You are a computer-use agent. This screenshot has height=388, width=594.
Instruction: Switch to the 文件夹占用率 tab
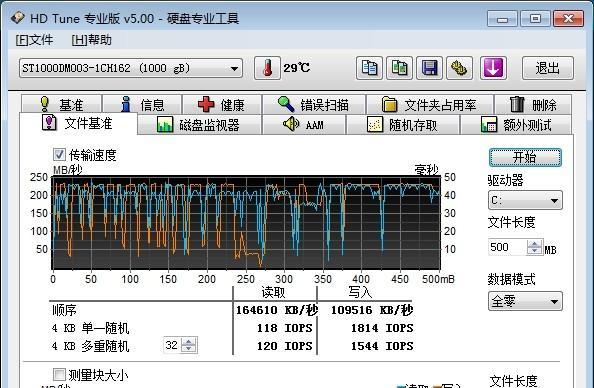(x=430, y=104)
